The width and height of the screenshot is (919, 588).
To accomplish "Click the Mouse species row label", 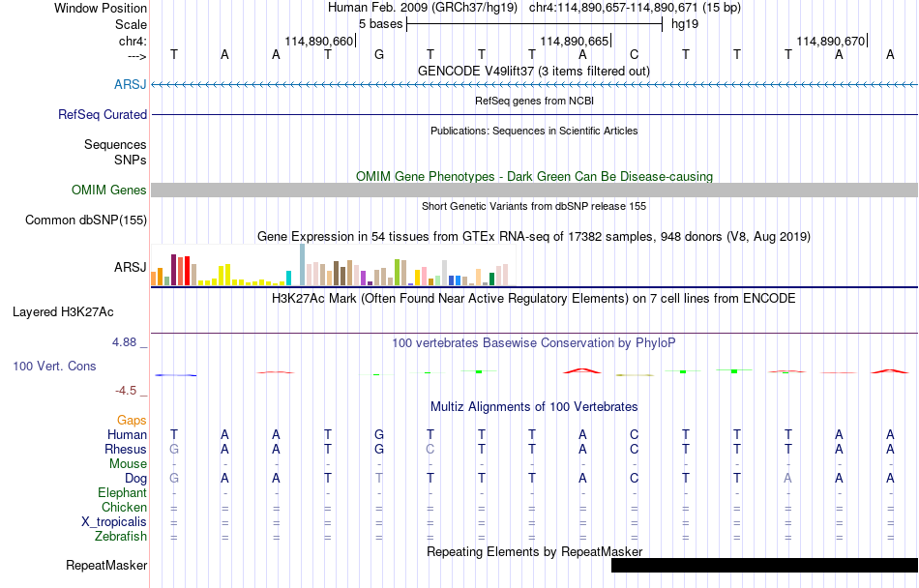I will [128, 464].
